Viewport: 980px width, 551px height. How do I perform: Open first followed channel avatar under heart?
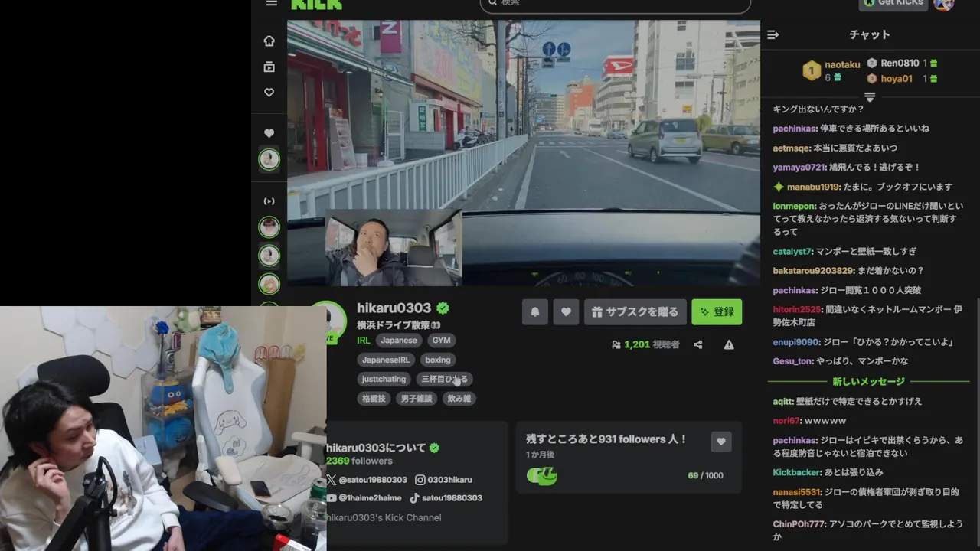click(x=269, y=159)
